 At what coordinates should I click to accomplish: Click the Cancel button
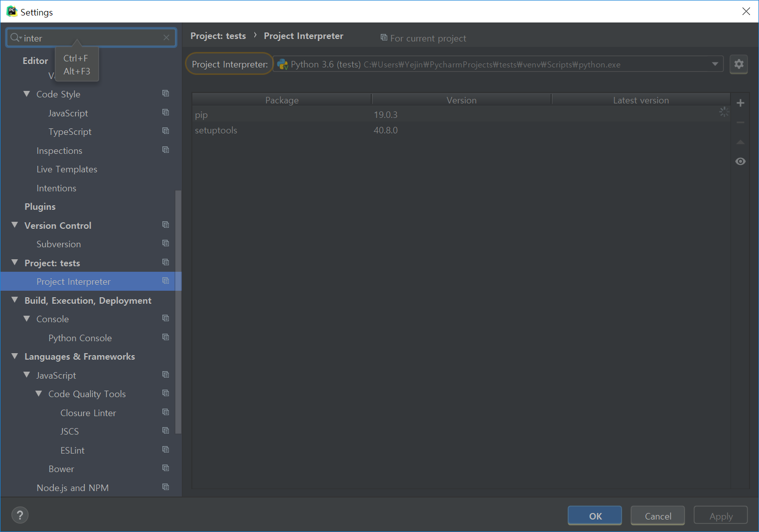658,516
